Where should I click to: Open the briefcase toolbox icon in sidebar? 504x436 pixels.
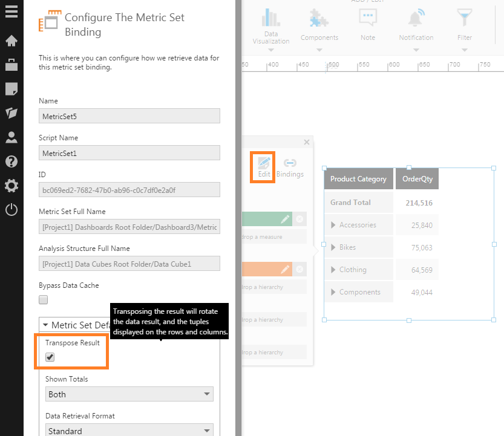pos(11,65)
